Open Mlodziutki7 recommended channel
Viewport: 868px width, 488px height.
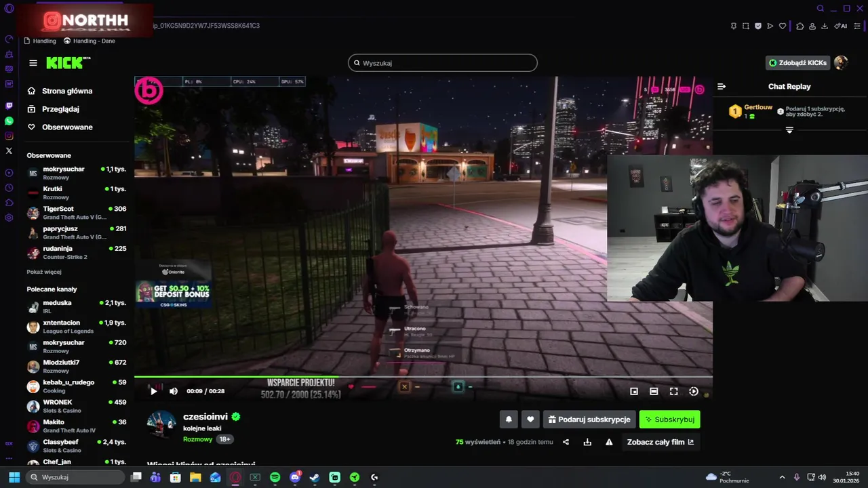(x=77, y=366)
